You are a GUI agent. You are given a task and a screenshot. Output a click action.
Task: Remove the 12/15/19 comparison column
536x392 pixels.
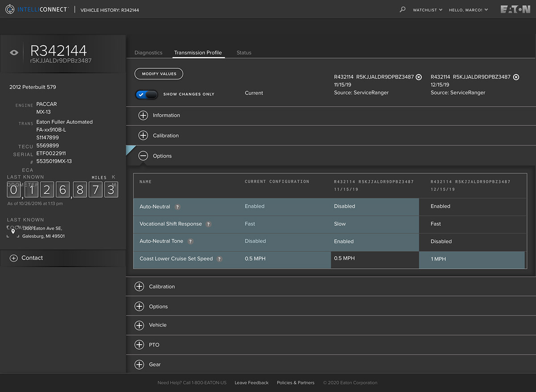click(516, 77)
